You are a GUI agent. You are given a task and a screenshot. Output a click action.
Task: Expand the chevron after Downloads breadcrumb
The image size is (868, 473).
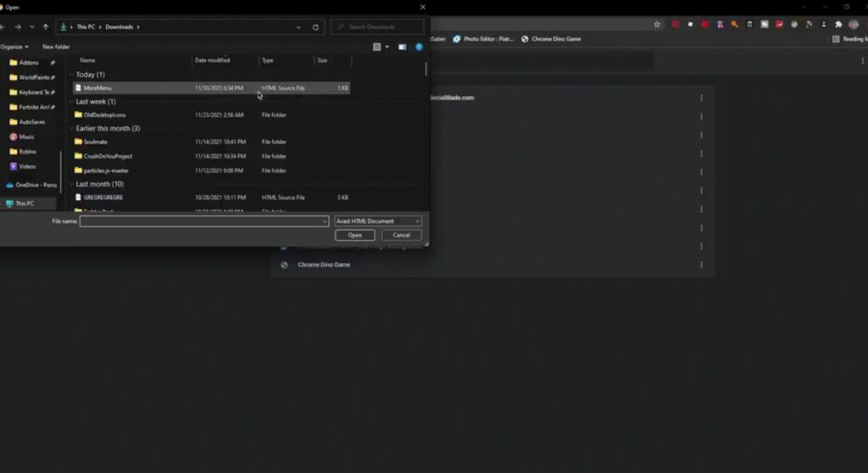pyautogui.click(x=138, y=26)
